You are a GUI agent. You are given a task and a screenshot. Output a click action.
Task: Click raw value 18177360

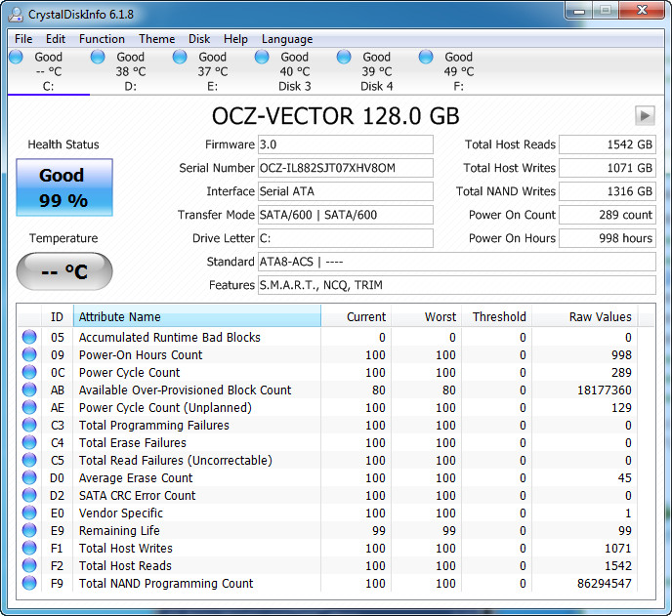605,390
